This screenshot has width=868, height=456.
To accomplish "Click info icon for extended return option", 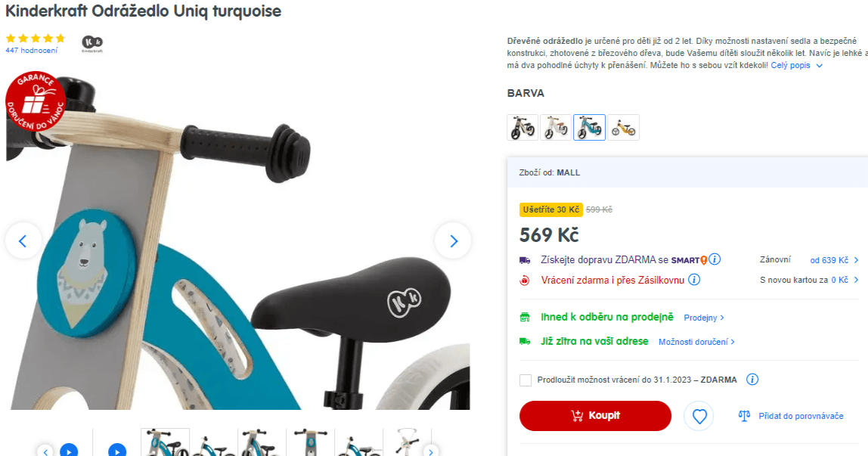I will (x=752, y=380).
